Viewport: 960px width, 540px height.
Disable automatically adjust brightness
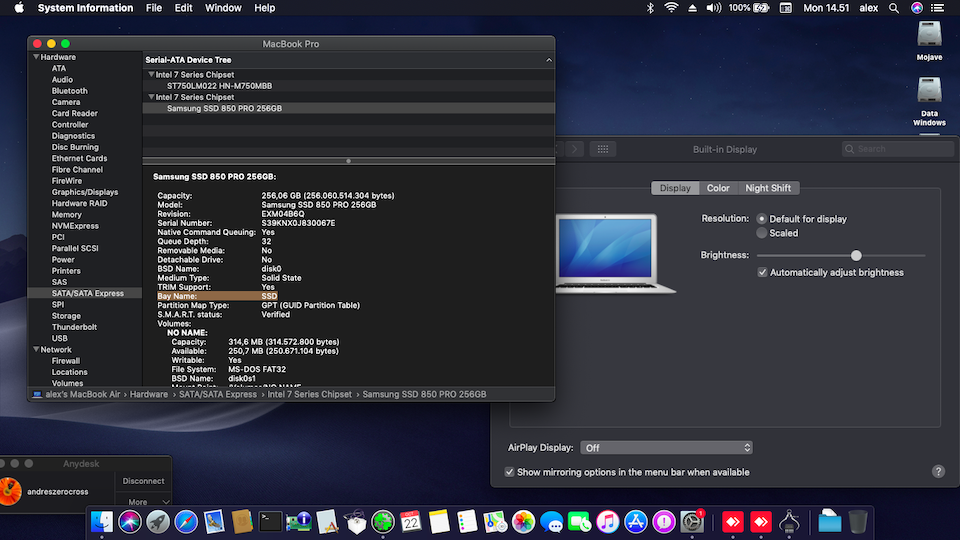(763, 272)
